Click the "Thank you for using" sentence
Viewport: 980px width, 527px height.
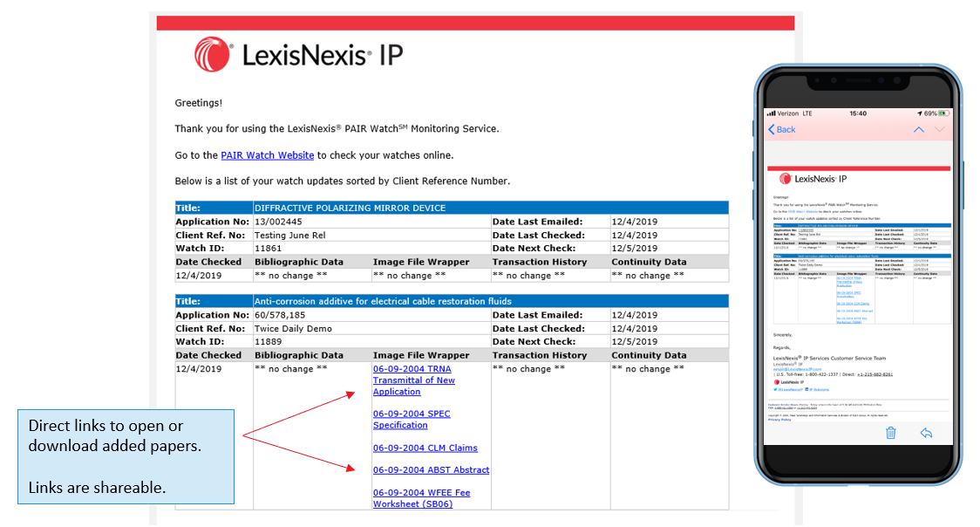pyautogui.click(x=337, y=129)
